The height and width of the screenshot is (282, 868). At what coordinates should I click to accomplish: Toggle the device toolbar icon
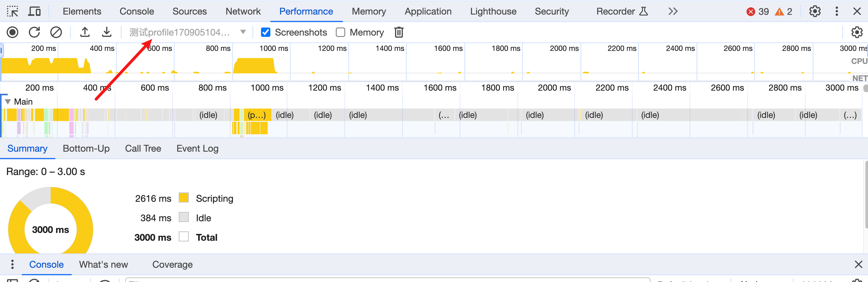(x=34, y=11)
